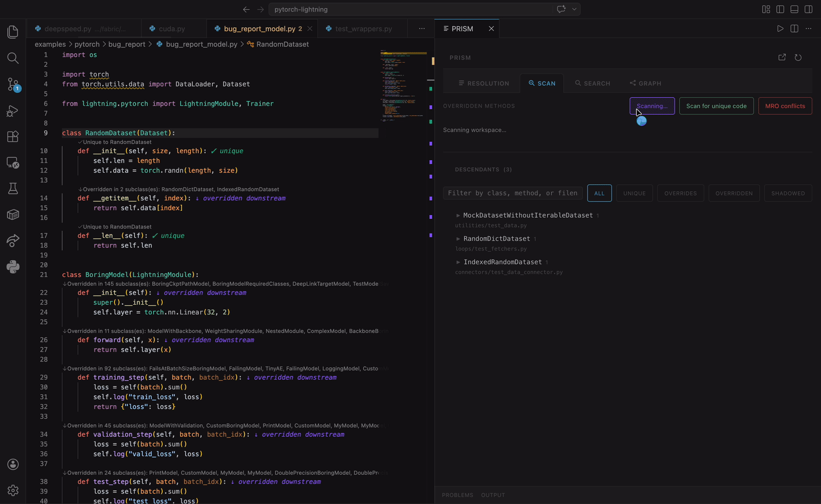Open the Search view in activity bar
The image size is (821, 504).
tap(13, 58)
